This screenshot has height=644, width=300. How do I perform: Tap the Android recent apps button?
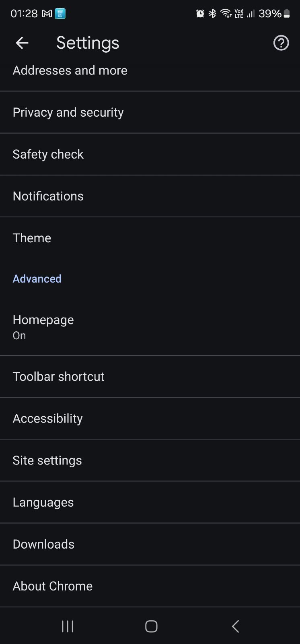[68, 626]
